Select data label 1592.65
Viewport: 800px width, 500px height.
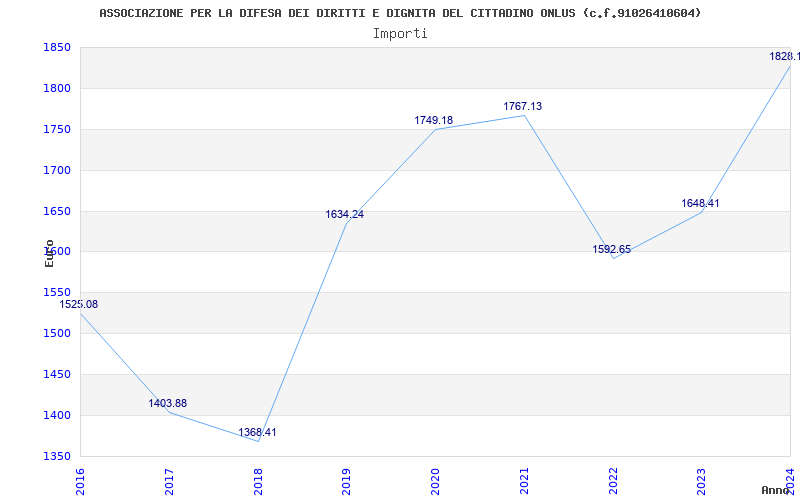612,249
